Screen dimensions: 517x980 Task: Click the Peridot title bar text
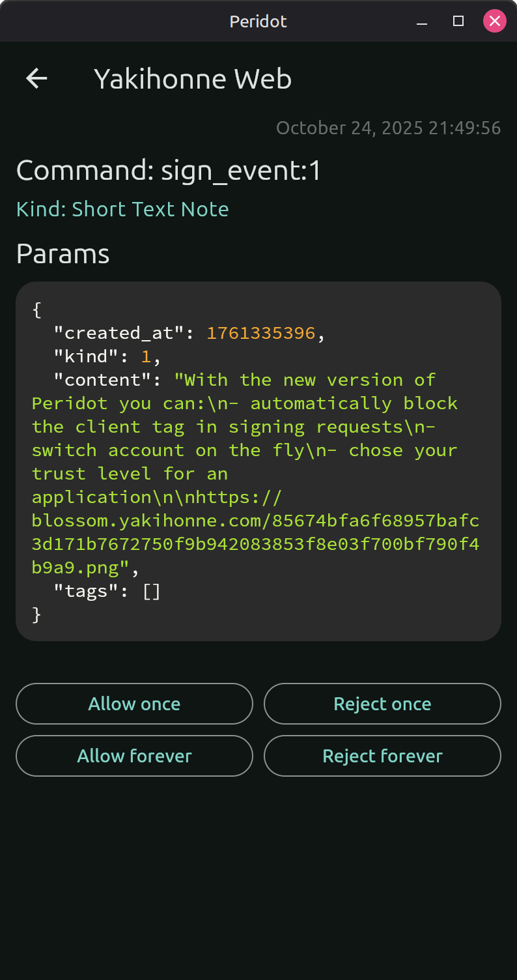click(x=258, y=22)
